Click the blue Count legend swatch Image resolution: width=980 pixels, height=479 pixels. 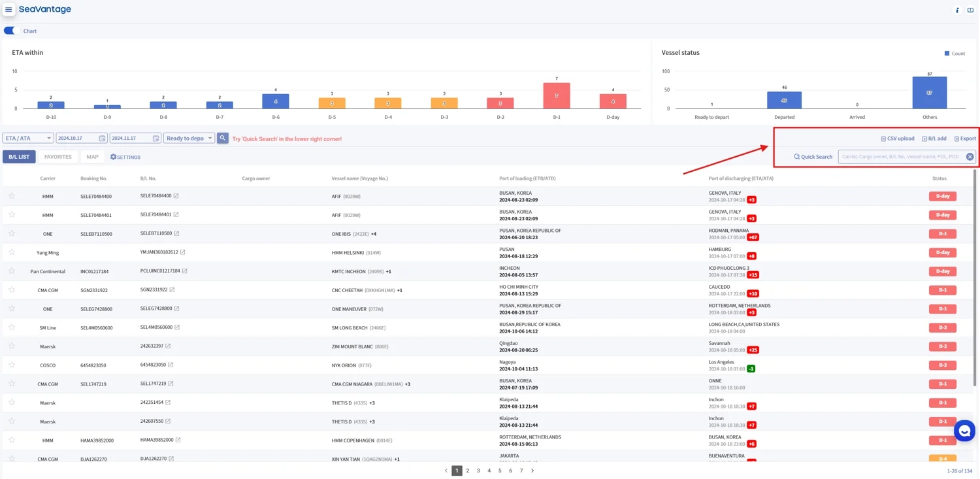(x=947, y=54)
